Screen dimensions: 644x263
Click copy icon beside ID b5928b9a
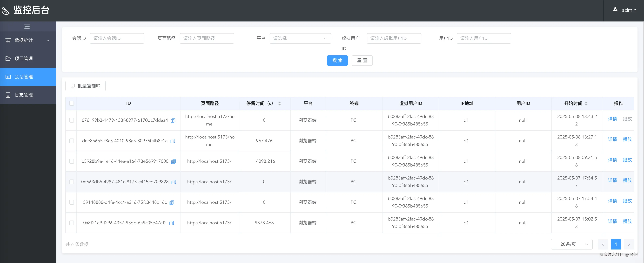coord(173,162)
